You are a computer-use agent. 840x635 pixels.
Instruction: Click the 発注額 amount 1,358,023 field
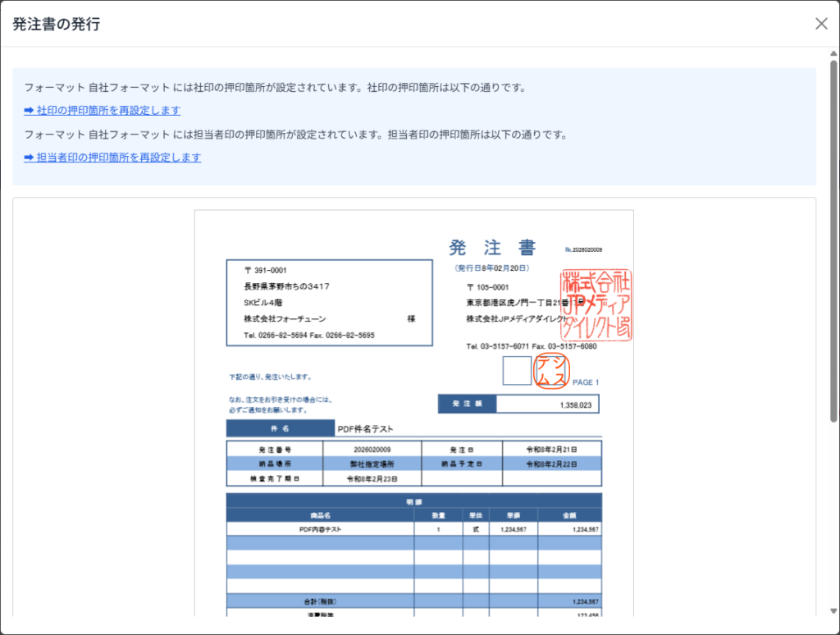click(x=547, y=404)
